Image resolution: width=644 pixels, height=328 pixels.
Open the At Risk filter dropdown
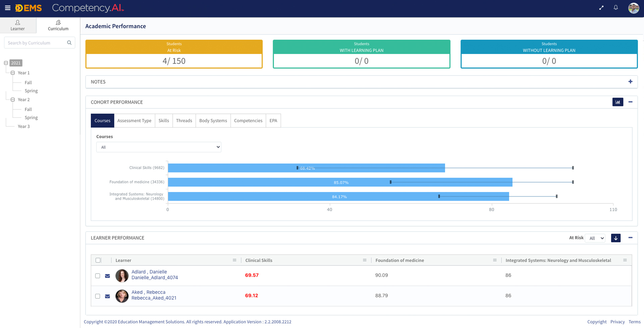tap(596, 238)
